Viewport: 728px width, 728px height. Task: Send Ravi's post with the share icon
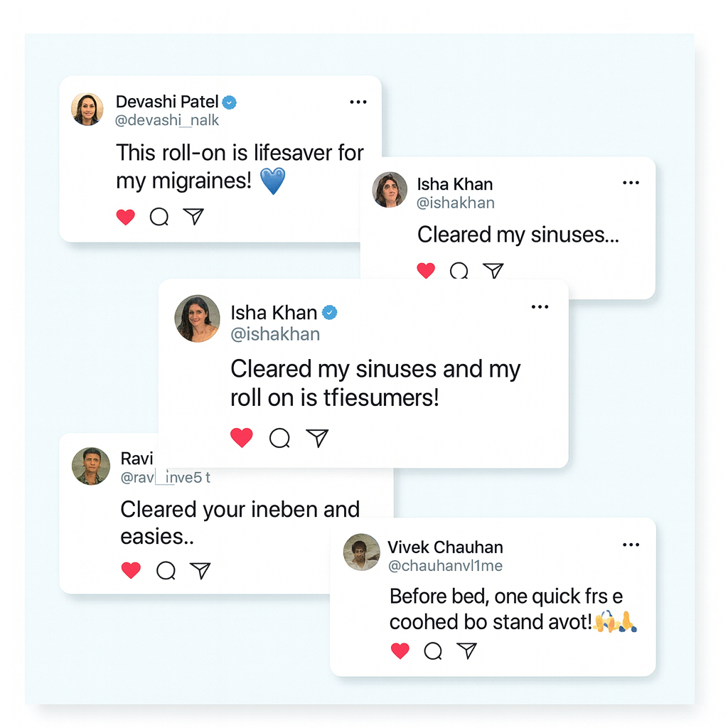pyautogui.click(x=200, y=569)
